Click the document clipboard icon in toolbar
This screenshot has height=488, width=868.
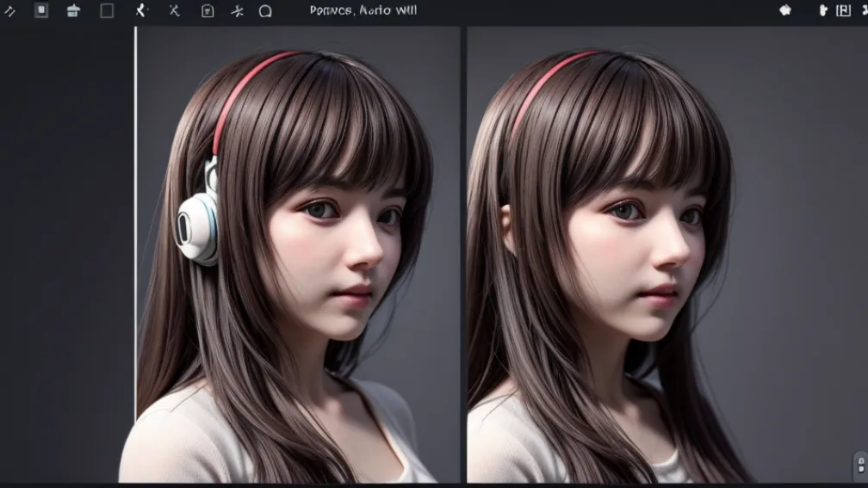(x=207, y=11)
